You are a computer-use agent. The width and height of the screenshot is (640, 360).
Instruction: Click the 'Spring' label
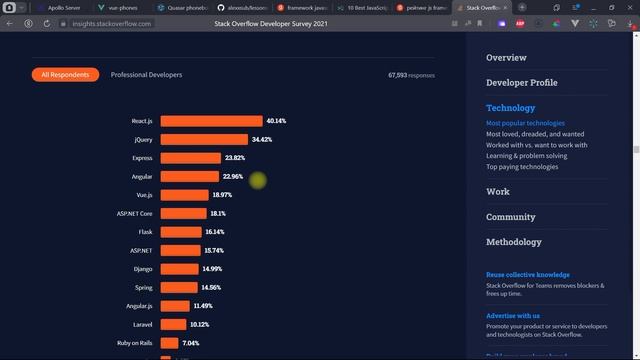144,288
